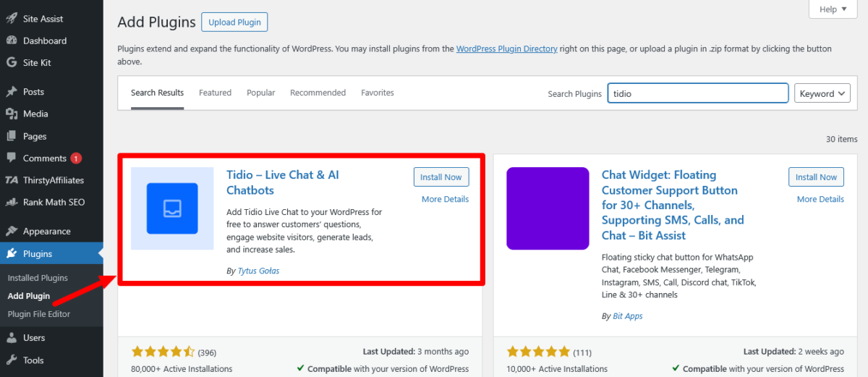Click the Appearance paintbrush icon
This screenshot has width=868, height=377.
tap(12, 232)
